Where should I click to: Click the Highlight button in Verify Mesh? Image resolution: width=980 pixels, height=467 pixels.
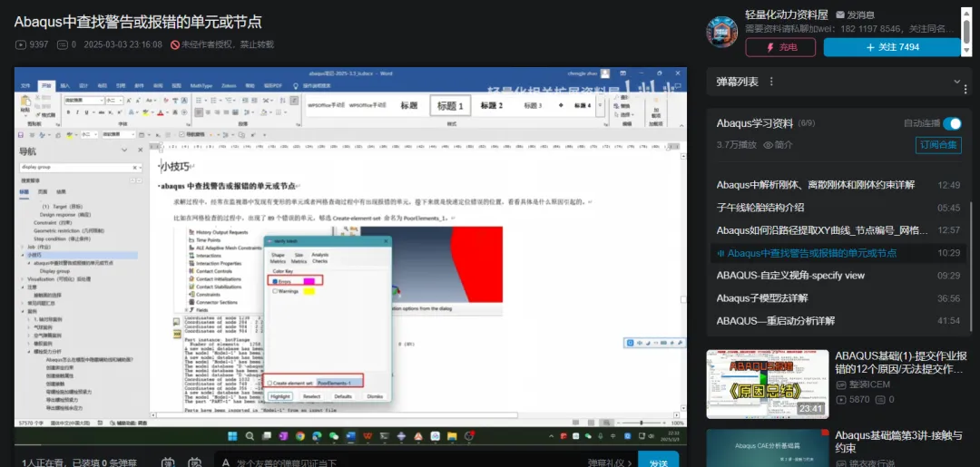pyautogui.click(x=280, y=396)
